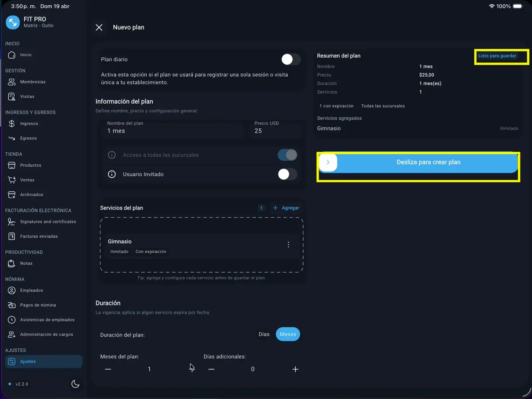Turn on Usuario Invitado switch

[x=287, y=174]
